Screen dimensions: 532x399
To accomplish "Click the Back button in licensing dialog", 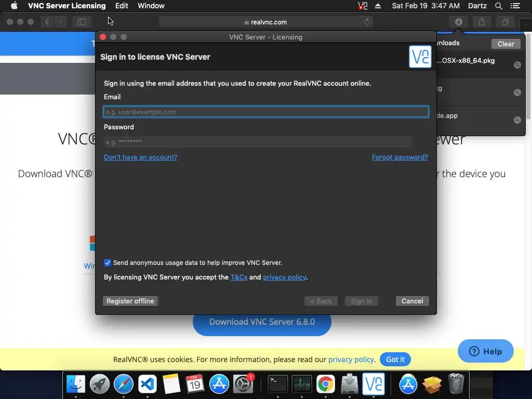I will 321,301.
